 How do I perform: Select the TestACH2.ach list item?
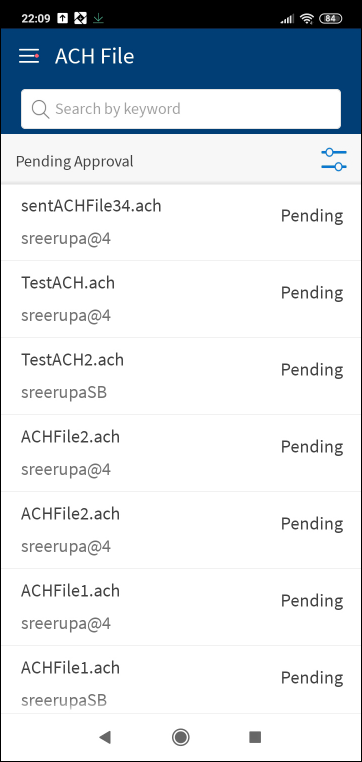pyautogui.click(x=181, y=376)
